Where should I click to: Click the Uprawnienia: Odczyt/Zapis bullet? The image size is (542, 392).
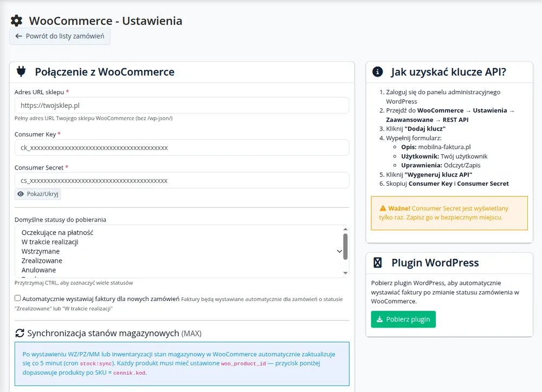click(x=441, y=165)
